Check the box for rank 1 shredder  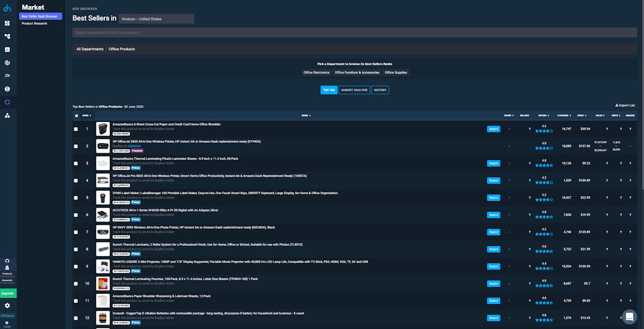pyautogui.click(x=76, y=129)
